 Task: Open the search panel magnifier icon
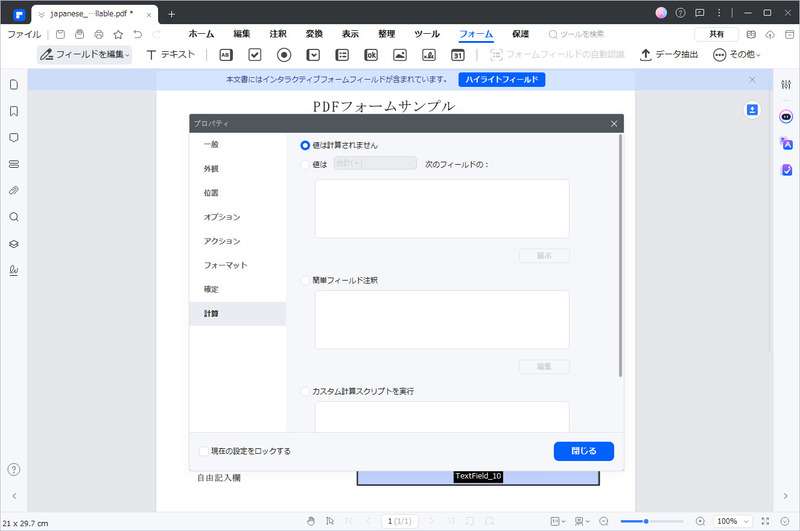click(14, 217)
